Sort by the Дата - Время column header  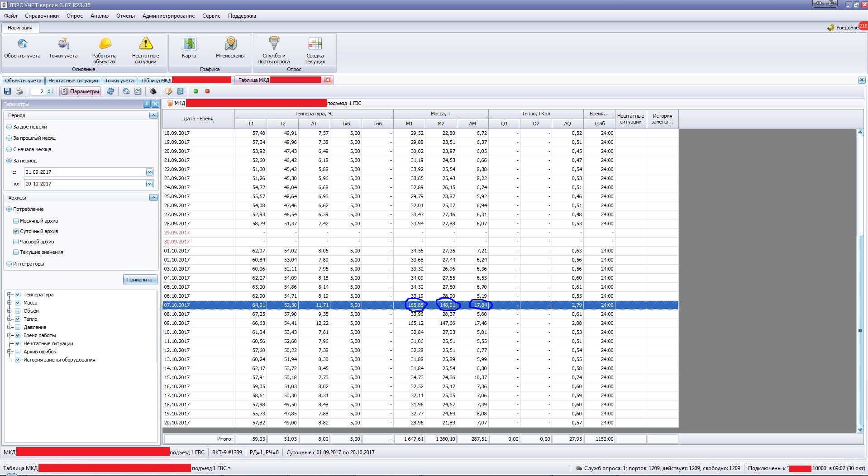pyautogui.click(x=199, y=119)
